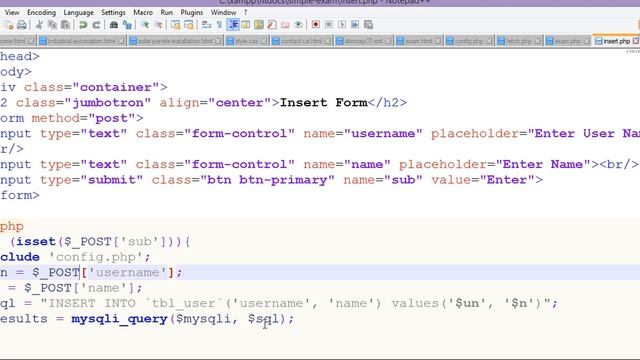640x360 pixels.
Task: Open the View menu
Action: pyautogui.click(x=12, y=12)
